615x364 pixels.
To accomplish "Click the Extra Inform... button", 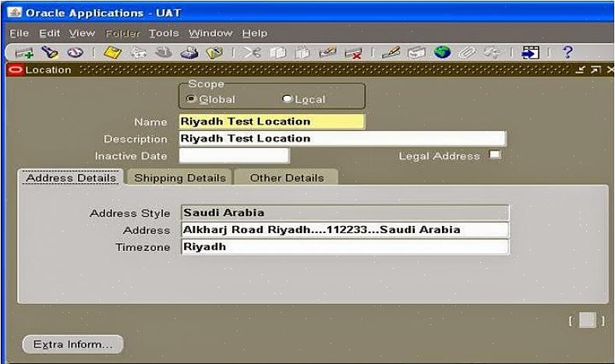I will (x=73, y=345).
